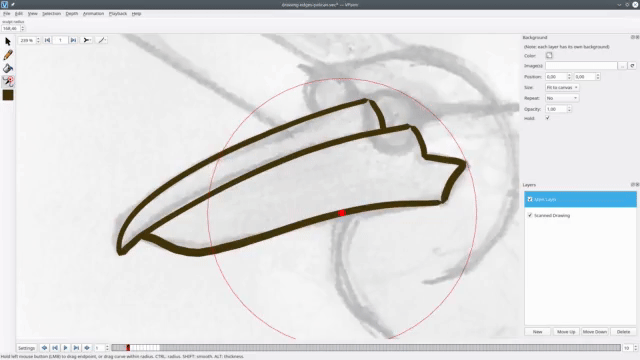Select the arrow Select tool
The image size is (640, 360).
point(8,41)
